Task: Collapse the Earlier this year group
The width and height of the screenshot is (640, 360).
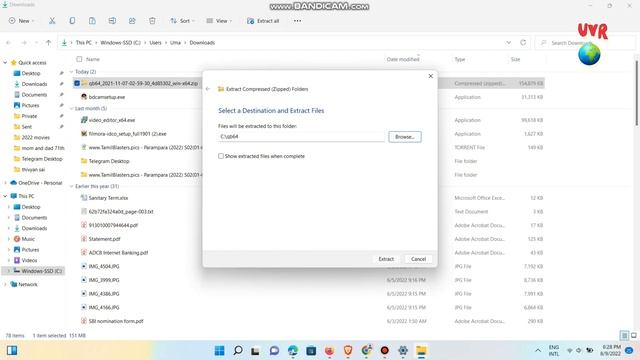Action: (x=72, y=187)
